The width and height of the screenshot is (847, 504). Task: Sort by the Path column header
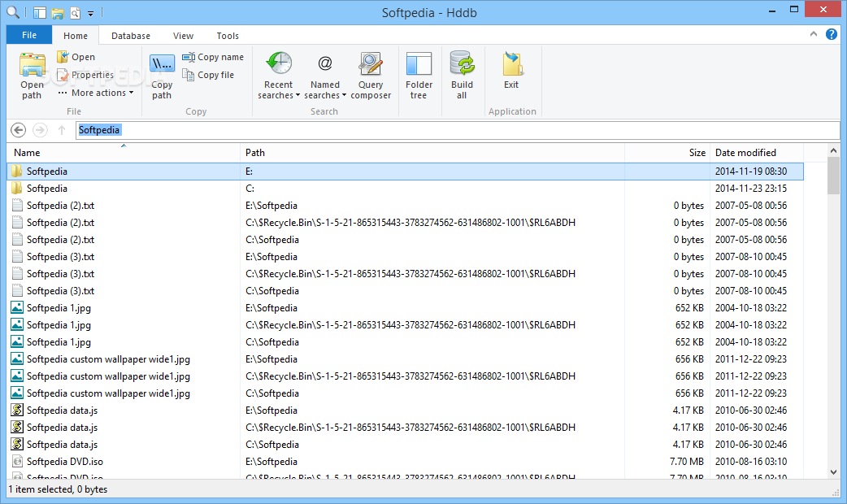[432, 153]
